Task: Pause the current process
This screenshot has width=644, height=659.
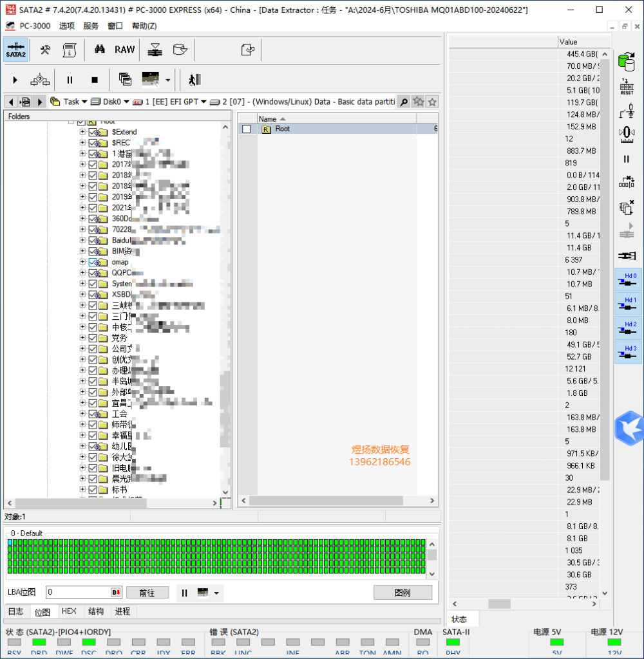Action: (x=70, y=80)
